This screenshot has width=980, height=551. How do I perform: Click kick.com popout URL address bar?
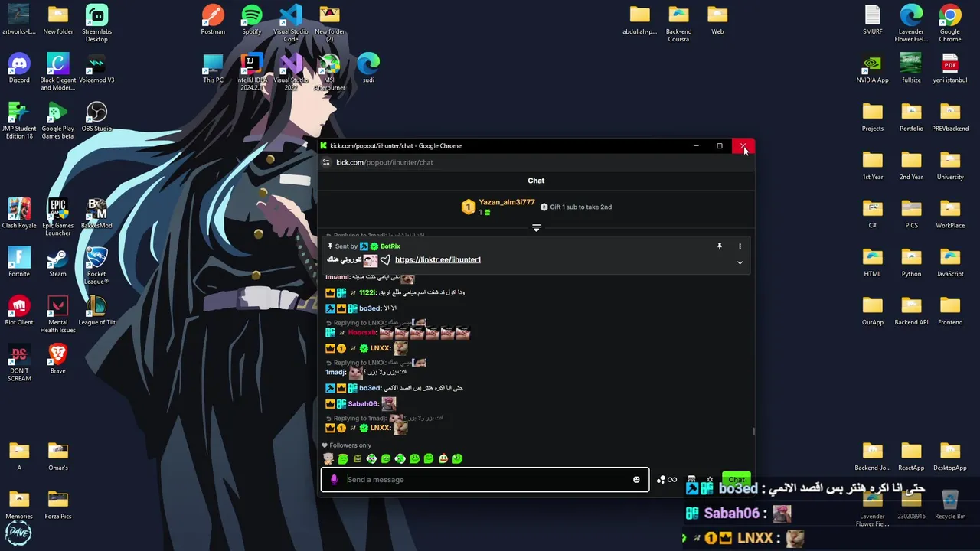[x=384, y=162]
